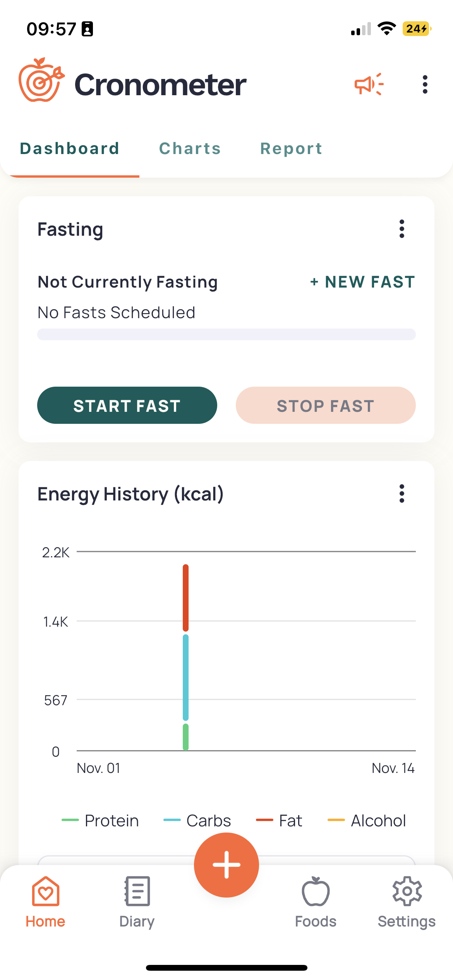
Task: Add a + NEW FAST schedule
Action: 362,282
